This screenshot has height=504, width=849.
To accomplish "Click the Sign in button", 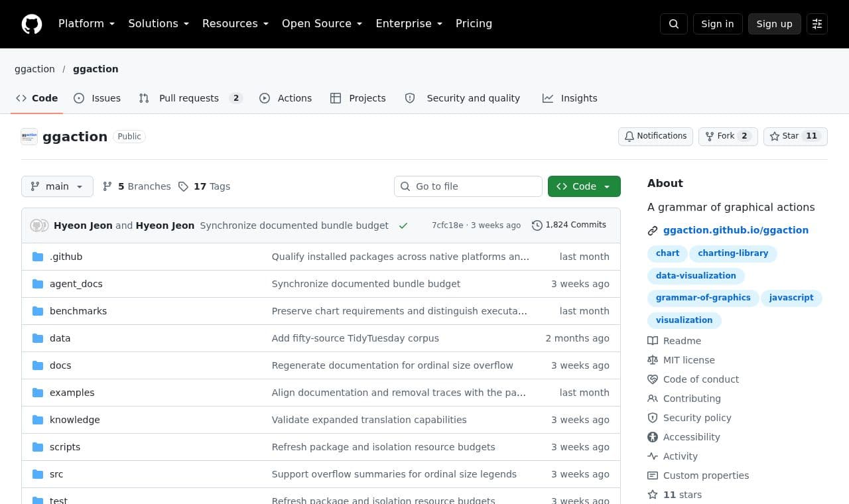I will point(718,24).
